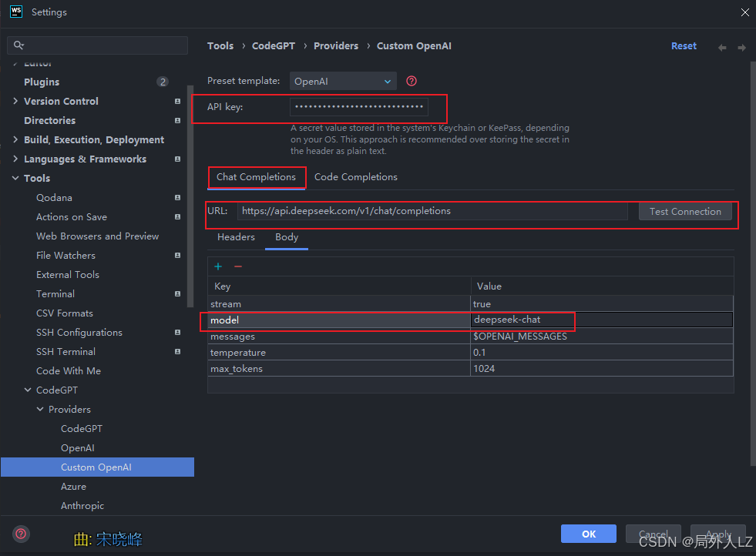Open External Tools settings
756x556 pixels.
tap(68, 275)
